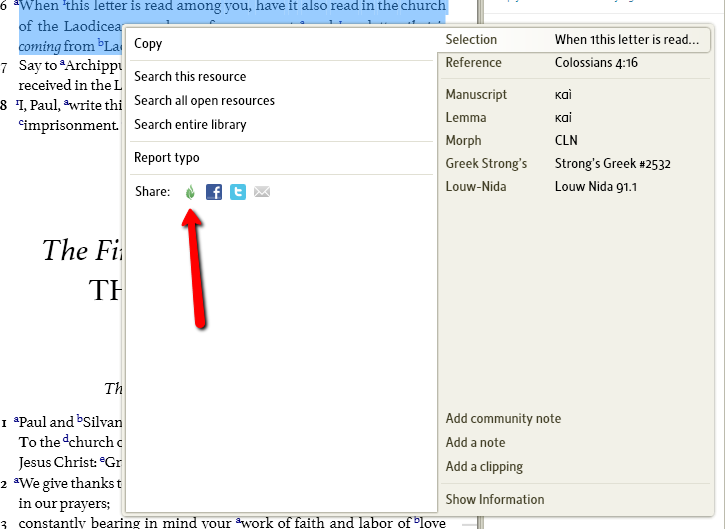Screen dimensions: 725x529
Task: Select Louw-Nida 91.1 entry
Action: tap(576, 187)
